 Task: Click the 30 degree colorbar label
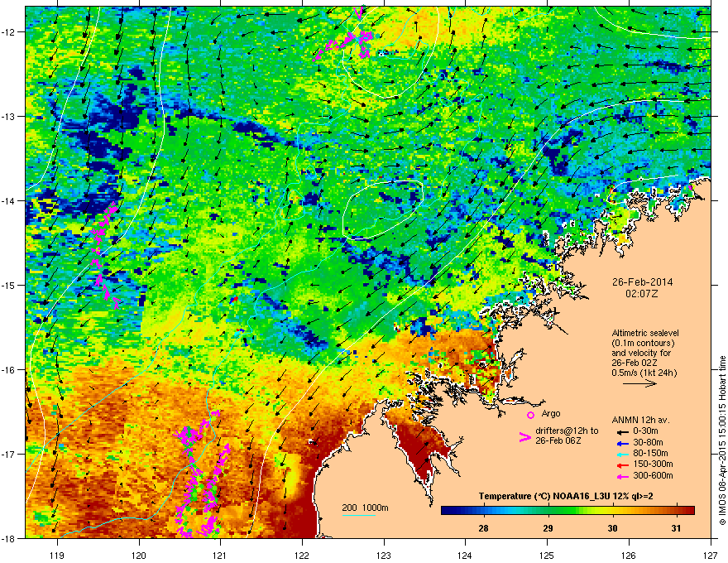(612, 528)
